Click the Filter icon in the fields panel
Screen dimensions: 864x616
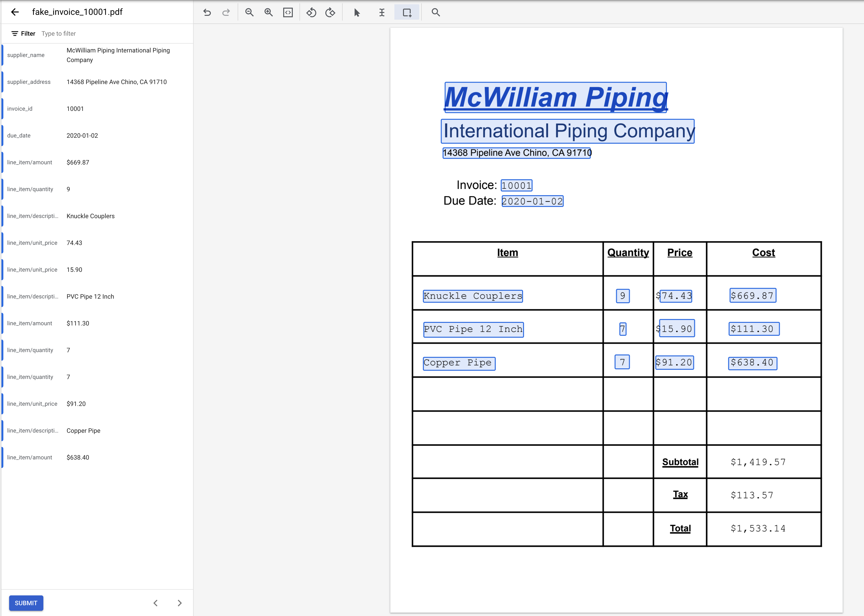(15, 33)
